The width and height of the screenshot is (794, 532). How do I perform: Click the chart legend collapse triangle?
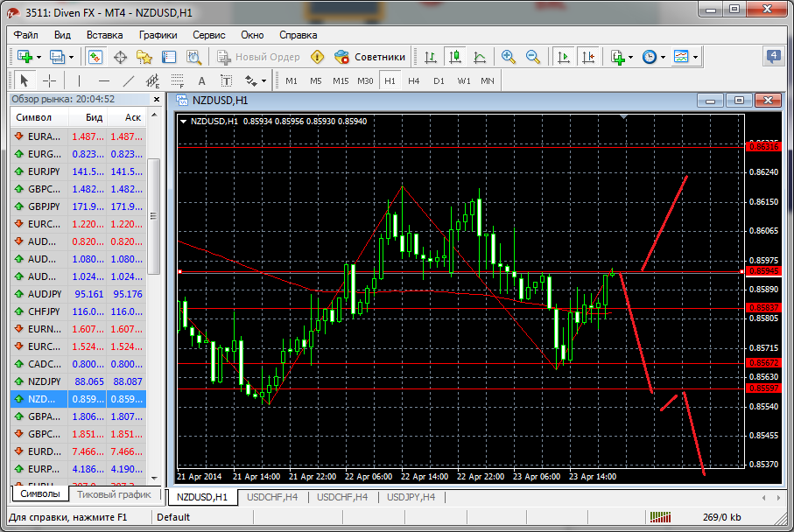tap(183, 122)
